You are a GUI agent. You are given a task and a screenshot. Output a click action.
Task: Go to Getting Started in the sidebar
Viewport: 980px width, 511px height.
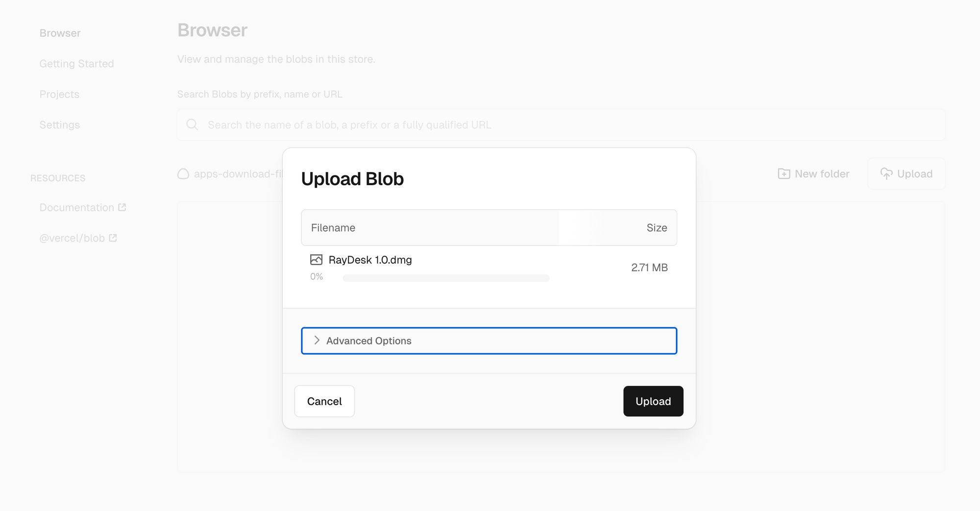click(76, 64)
